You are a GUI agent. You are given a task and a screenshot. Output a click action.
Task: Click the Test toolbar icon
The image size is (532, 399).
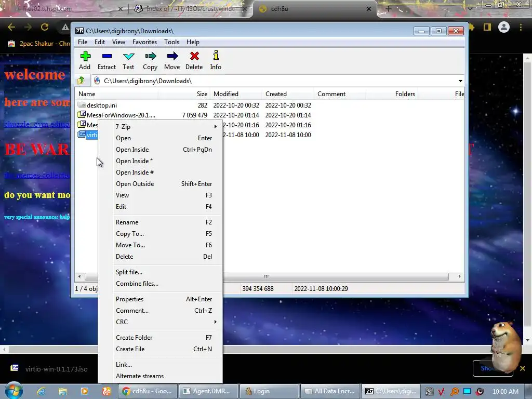tap(129, 56)
